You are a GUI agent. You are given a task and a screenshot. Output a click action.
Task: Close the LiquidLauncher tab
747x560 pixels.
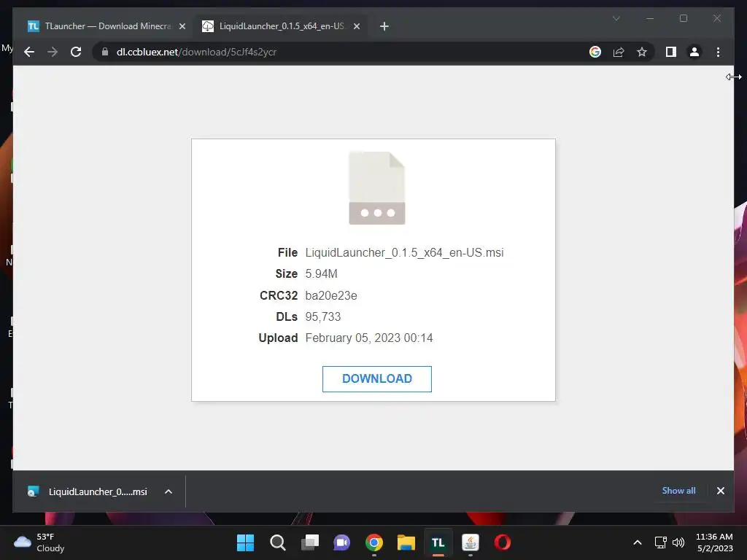coord(356,26)
